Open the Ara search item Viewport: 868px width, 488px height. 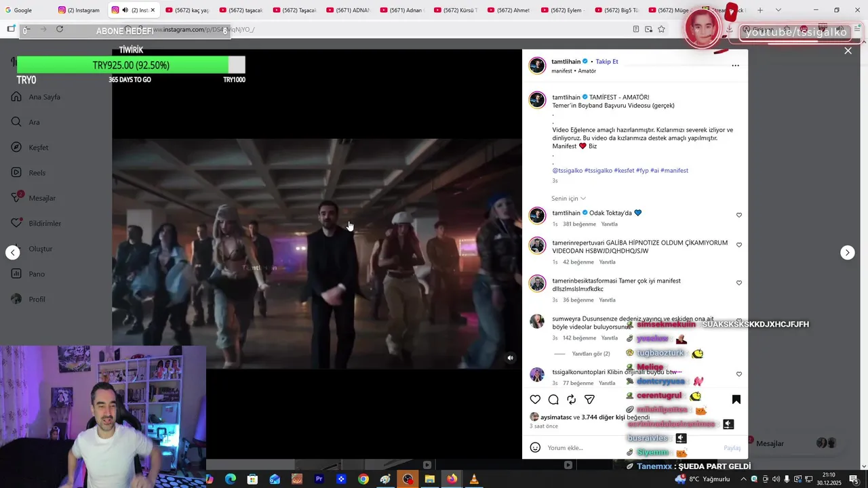click(x=26, y=122)
